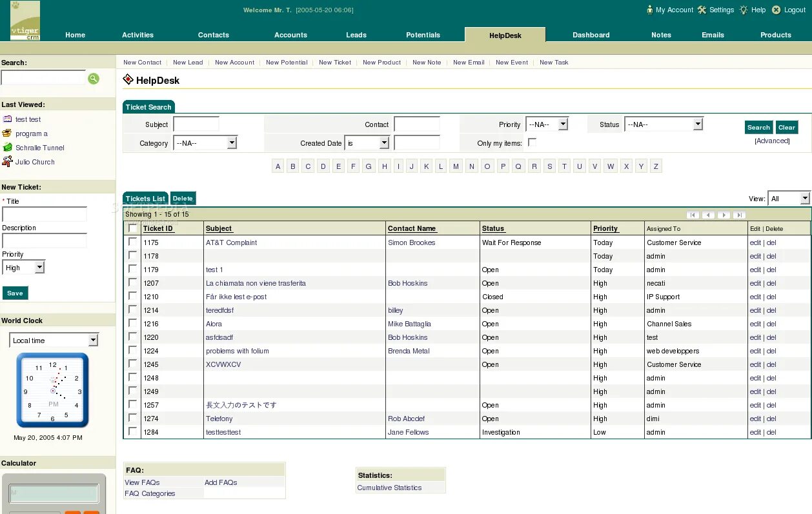Open the Advanced search link
Image resolution: width=812 pixels, height=514 pixels.
[772, 141]
